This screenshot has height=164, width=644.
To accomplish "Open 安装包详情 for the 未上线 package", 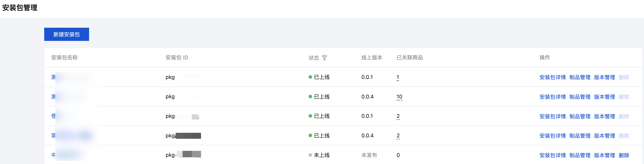I will (552, 155).
